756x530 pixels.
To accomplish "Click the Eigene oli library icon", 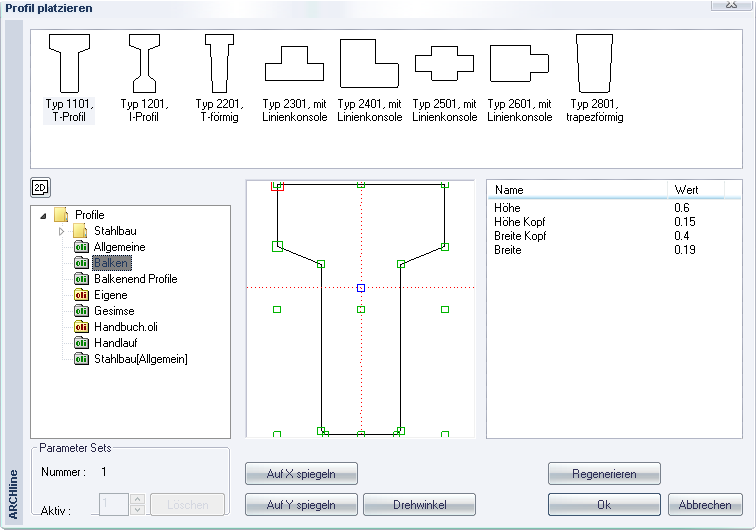I will point(81,295).
